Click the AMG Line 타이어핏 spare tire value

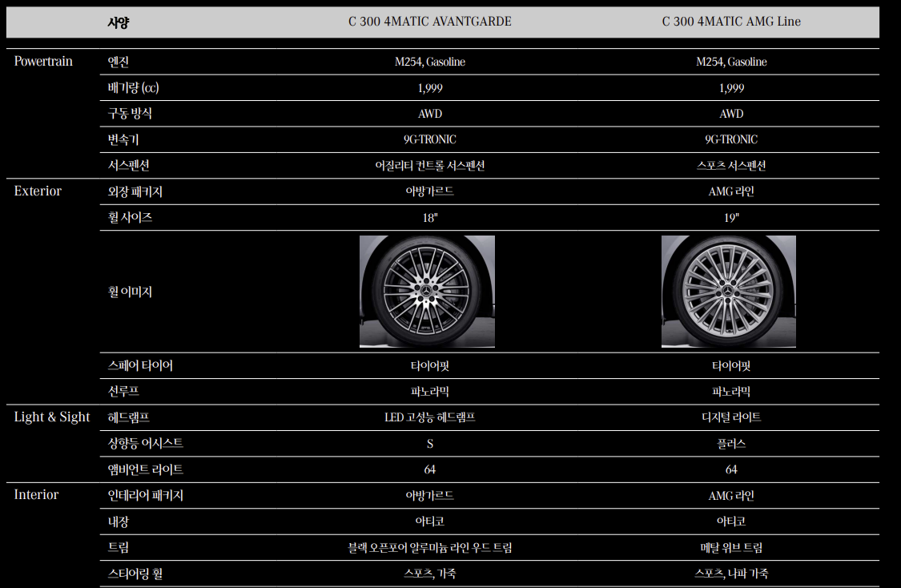click(x=731, y=365)
